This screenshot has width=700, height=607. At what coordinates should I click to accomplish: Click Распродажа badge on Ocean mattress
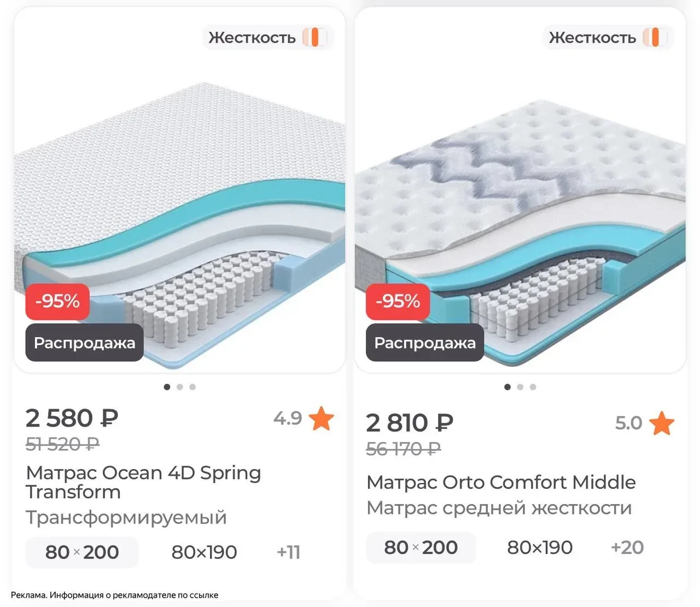(x=84, y=343)
